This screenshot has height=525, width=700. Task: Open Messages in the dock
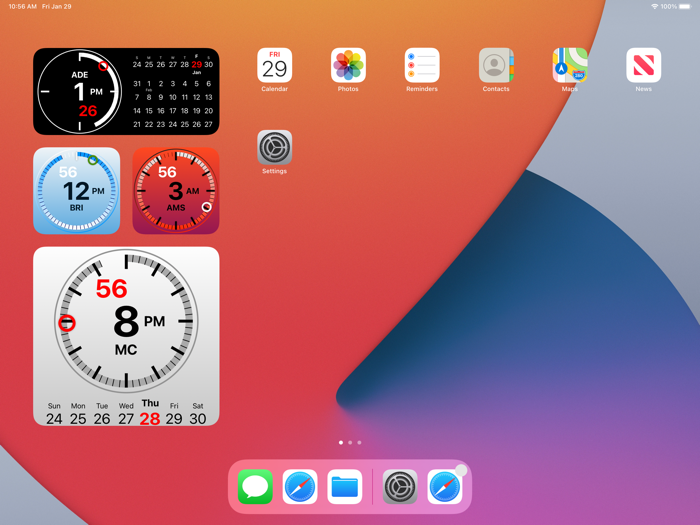[x=255, y=487]
